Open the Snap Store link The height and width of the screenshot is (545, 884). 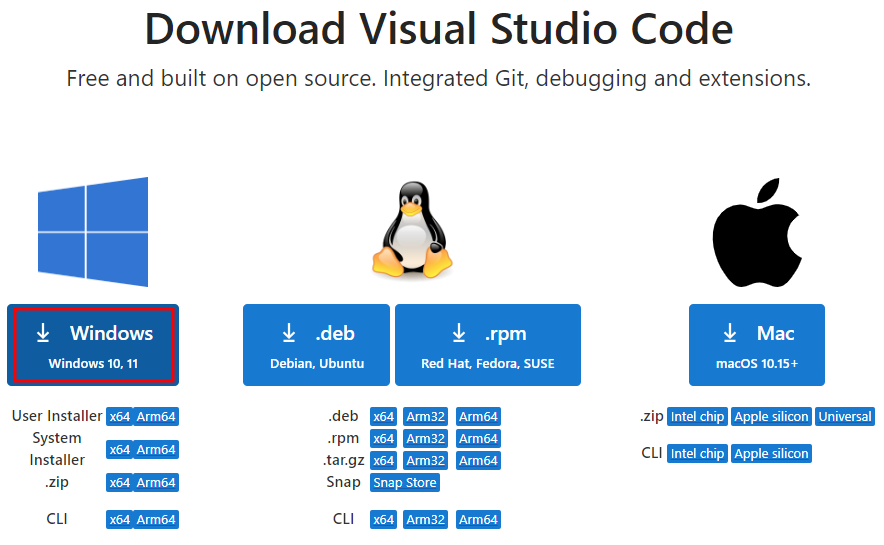[x=405, y=482]
